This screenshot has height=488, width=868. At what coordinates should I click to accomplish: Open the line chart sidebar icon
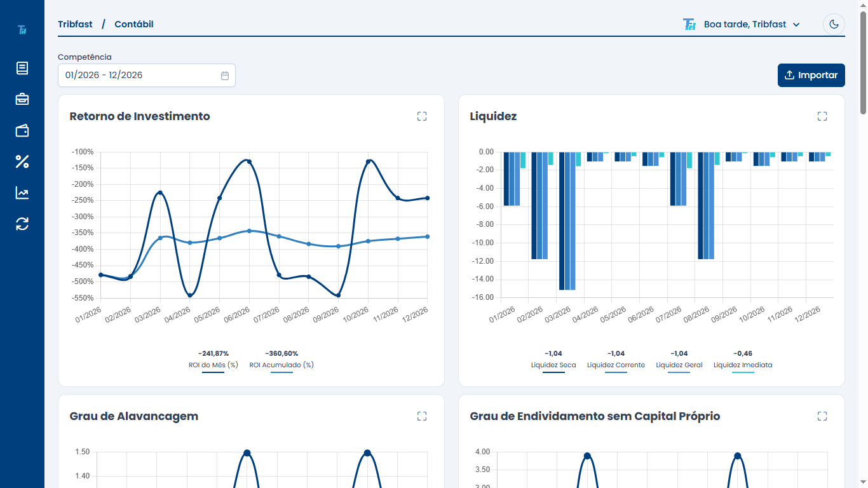coord(22,193)
